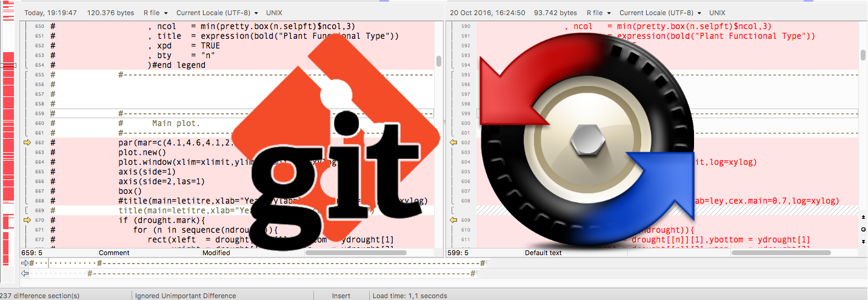Click left pane line 666 'axis(side=2,las=1)'

pos(162,181)
